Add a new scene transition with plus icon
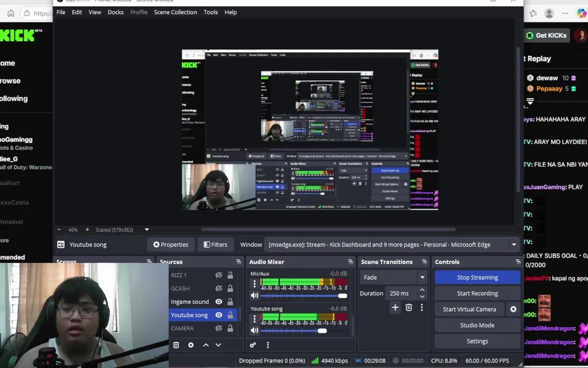This screenshot has height=368, width=588. tap(395, 307)
